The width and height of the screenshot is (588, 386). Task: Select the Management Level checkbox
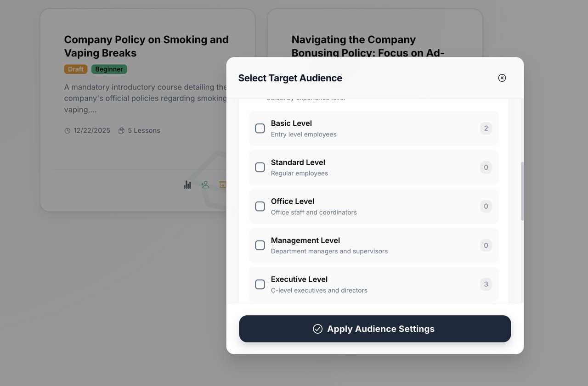point(260,246)
